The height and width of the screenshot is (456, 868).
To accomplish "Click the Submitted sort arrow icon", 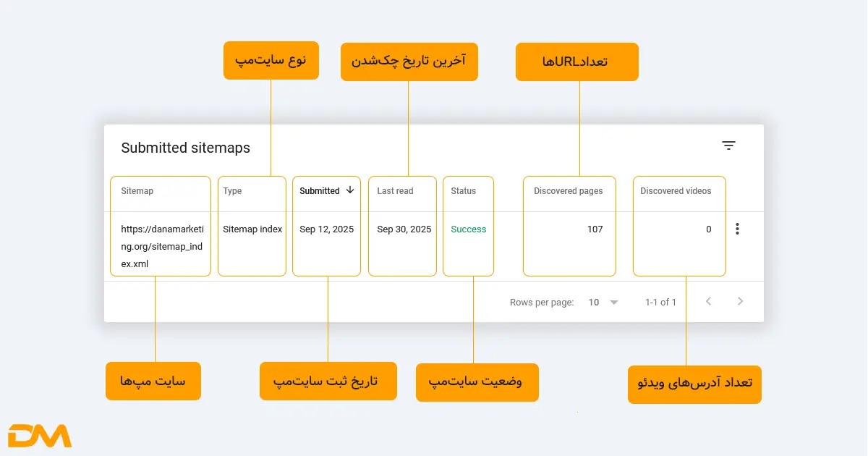I will (x=350, y=190).
